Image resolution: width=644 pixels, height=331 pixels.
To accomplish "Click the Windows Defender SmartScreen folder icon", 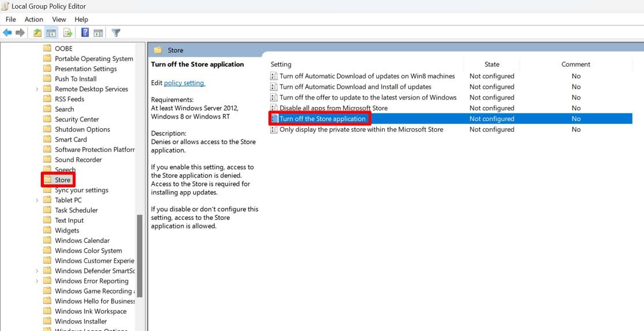I will (47, 271).
